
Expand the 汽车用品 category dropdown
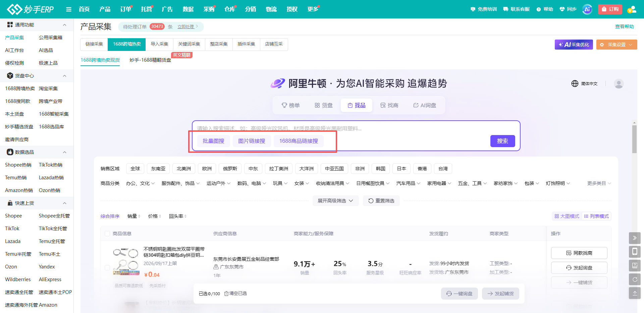pyautogui.click(x=408, y=183)
